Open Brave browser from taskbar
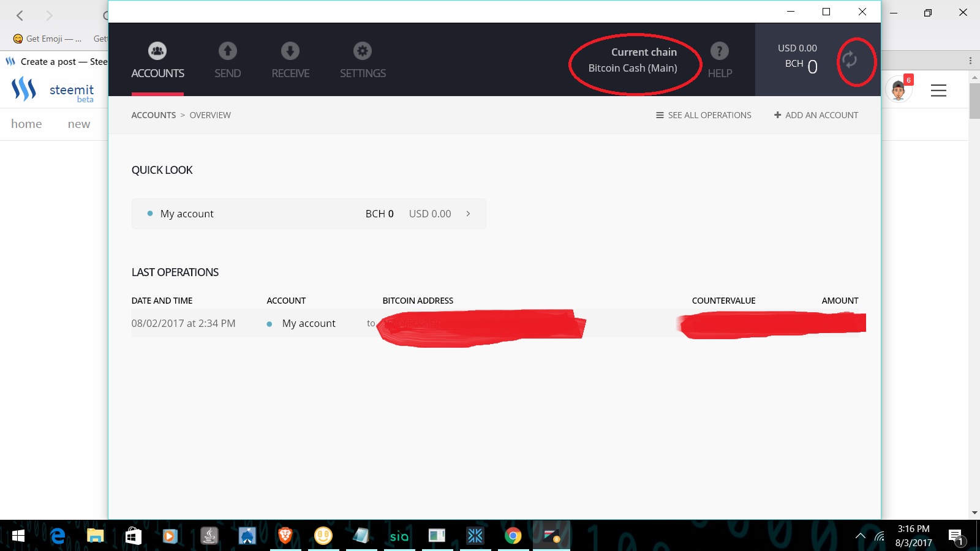 coord(285,536)
